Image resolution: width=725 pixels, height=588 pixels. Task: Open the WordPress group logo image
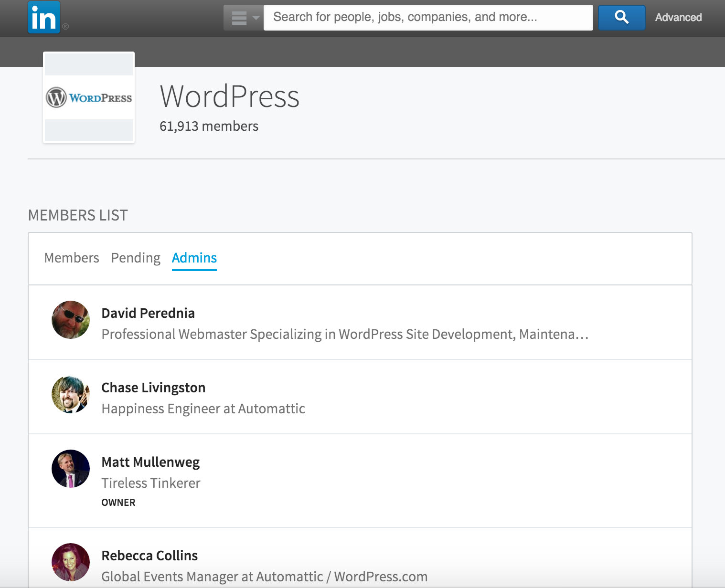click(89, 97)
